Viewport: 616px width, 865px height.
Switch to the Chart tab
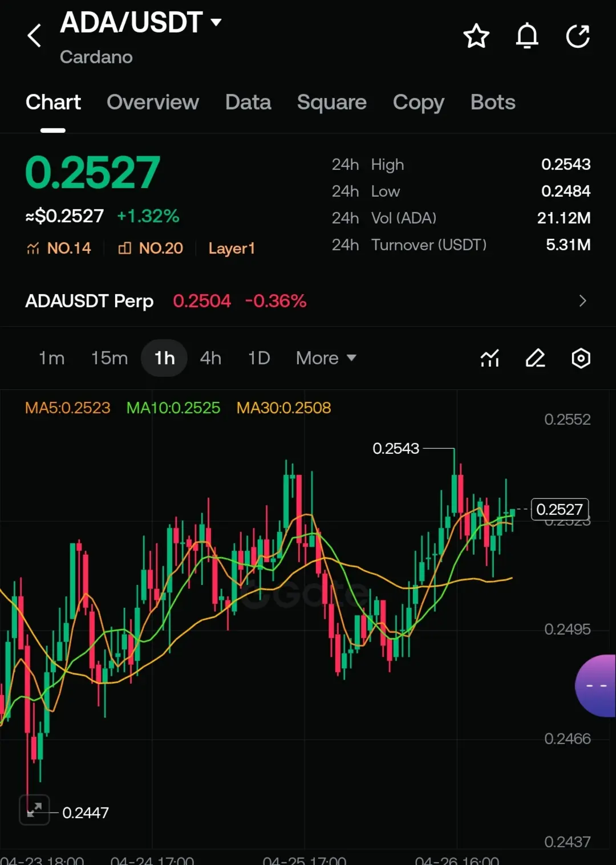click(53, 102)
